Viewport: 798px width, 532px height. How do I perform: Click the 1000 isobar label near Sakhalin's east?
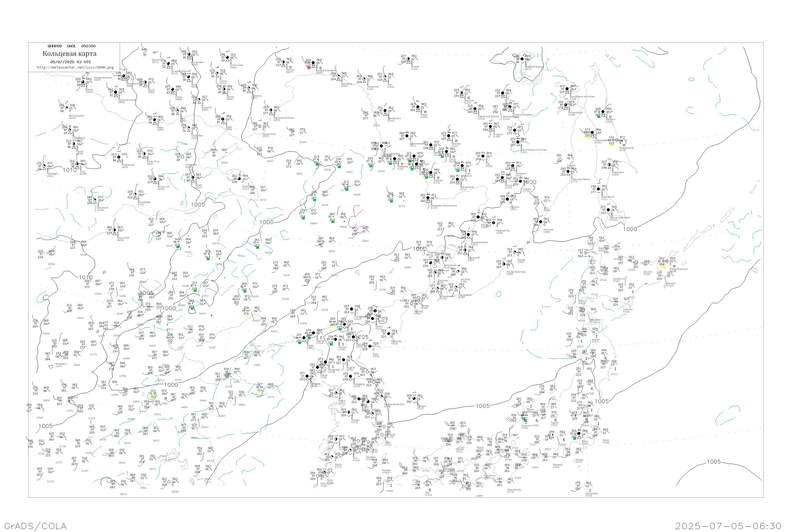(x=630, y=229)
